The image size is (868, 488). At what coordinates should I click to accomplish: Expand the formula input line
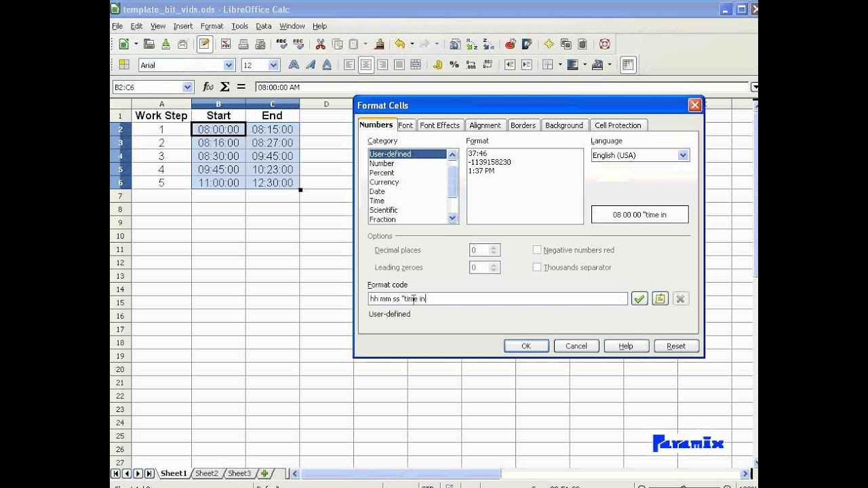pos(755,87)
